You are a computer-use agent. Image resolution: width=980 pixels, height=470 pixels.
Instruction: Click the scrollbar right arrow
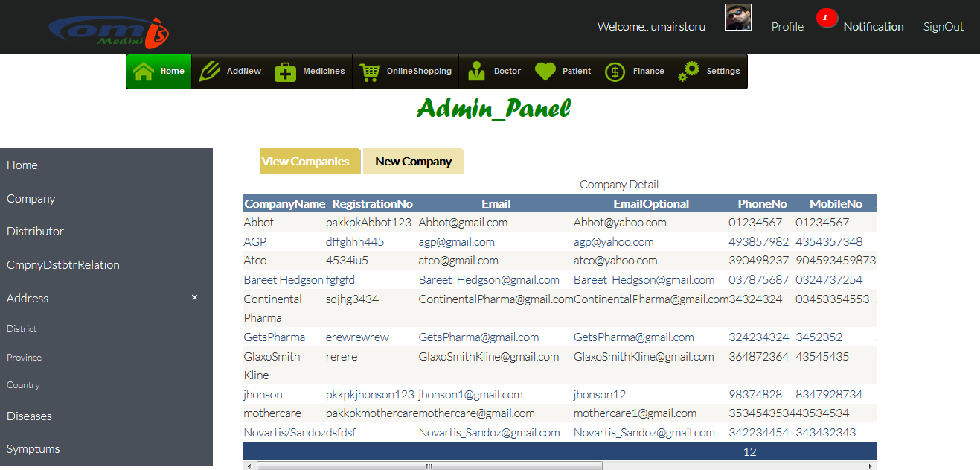click(x=871, y=466)
